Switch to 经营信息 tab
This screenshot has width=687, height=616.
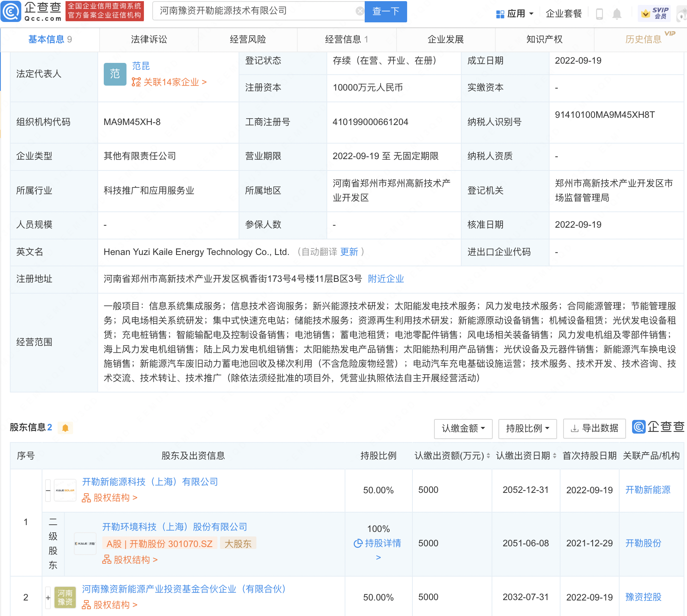click(347, 39)
